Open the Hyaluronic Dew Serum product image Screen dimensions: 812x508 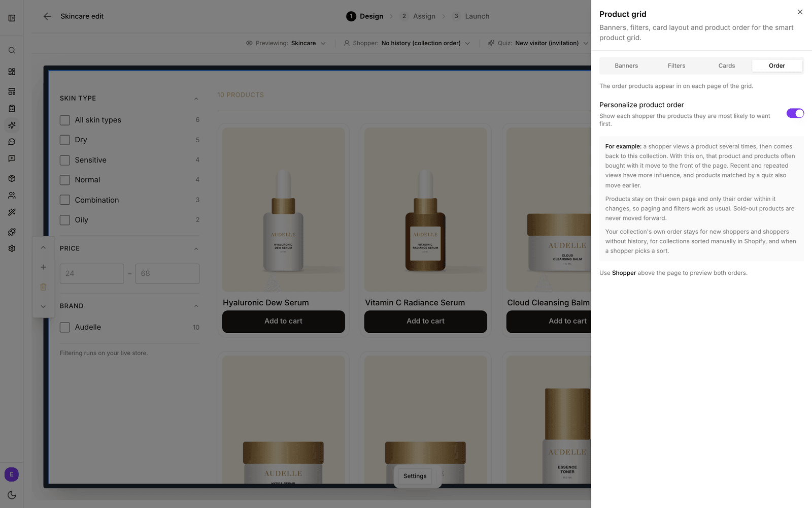click(x=284, y=210)
